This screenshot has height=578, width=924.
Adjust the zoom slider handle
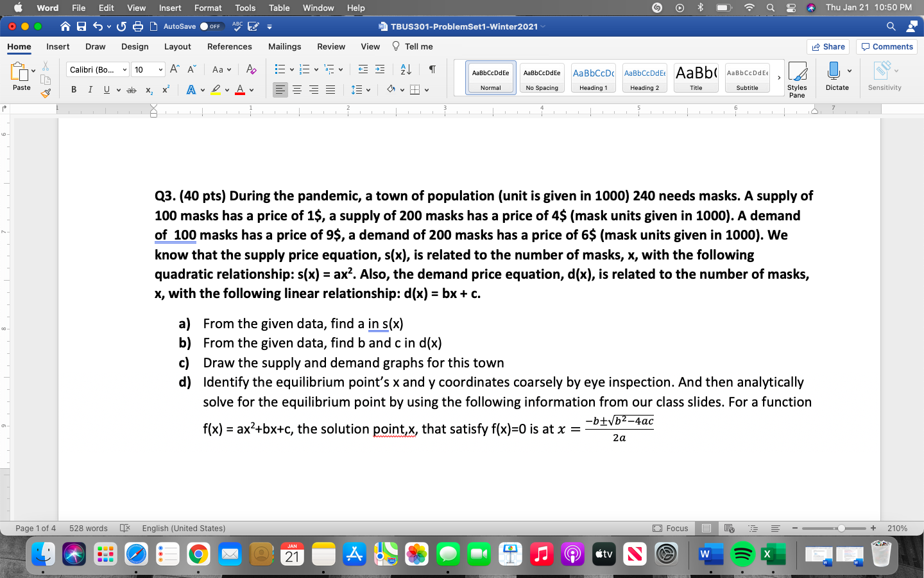point(841,529)
